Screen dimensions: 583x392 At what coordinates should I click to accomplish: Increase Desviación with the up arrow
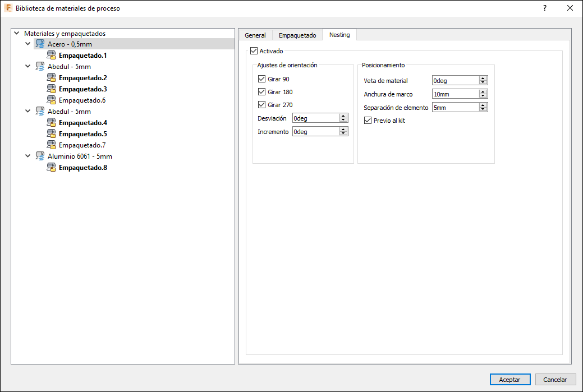[x=343, y=116]
